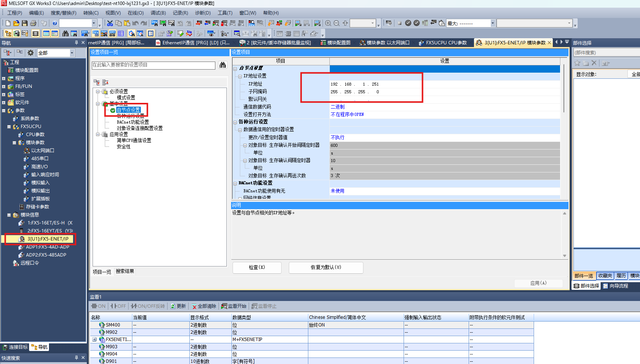Open 模块配置图 in the project tree
This screenshot has height=364, width=640.
coord(26,70)
